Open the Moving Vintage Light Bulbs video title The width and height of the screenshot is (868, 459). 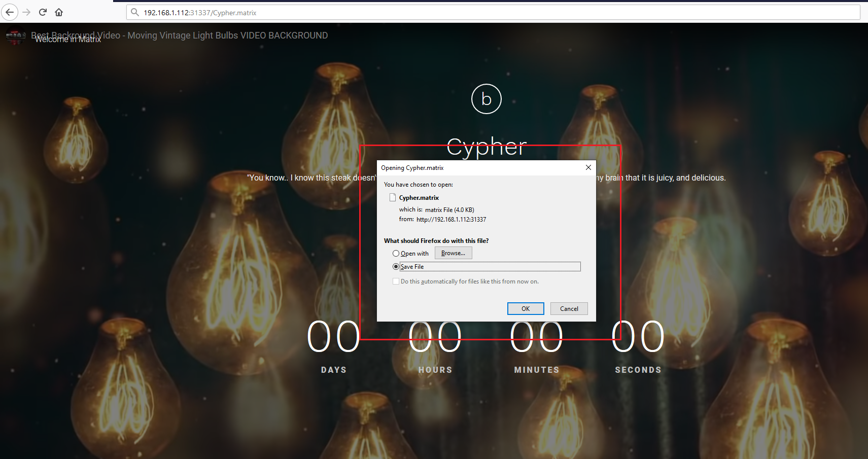(x=180, y=35)
